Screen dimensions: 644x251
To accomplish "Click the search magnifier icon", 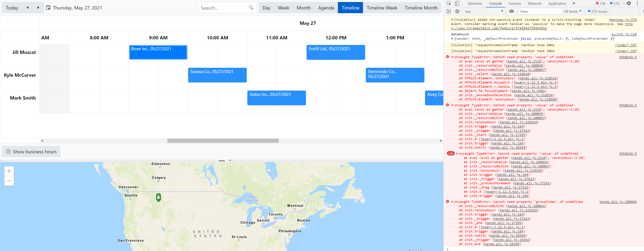I will (x=251, y=8).
